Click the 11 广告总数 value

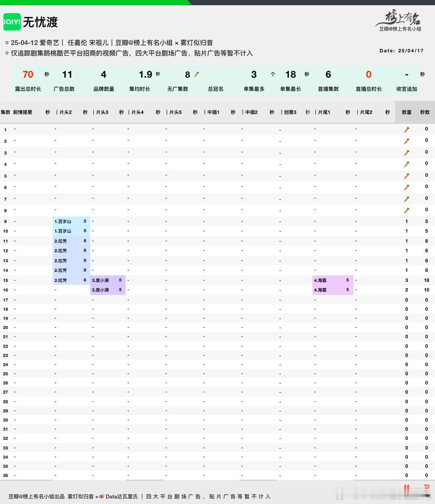(67, 75)
